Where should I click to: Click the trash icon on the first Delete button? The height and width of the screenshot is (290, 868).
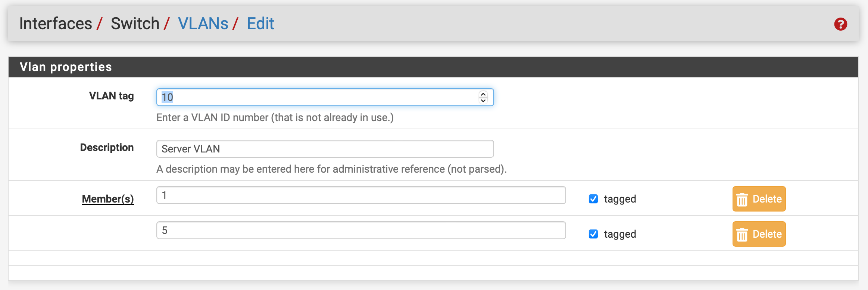click(x=743, y=199)
